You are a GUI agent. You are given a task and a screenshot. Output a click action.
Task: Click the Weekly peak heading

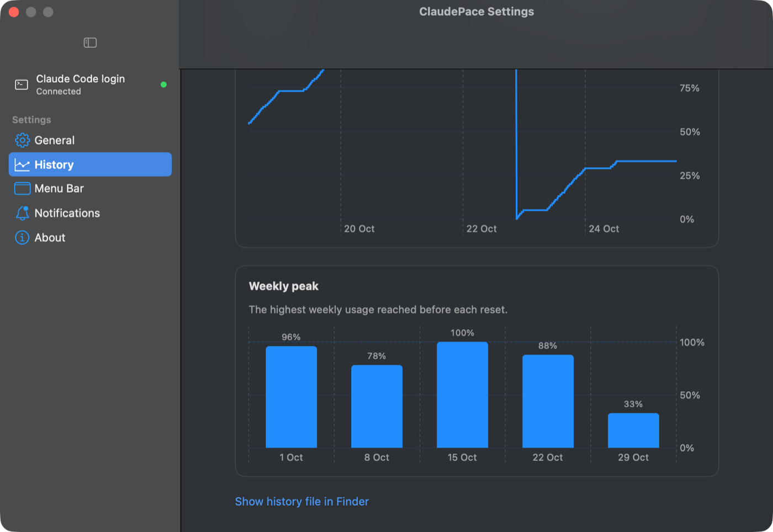tap(284, 286)
